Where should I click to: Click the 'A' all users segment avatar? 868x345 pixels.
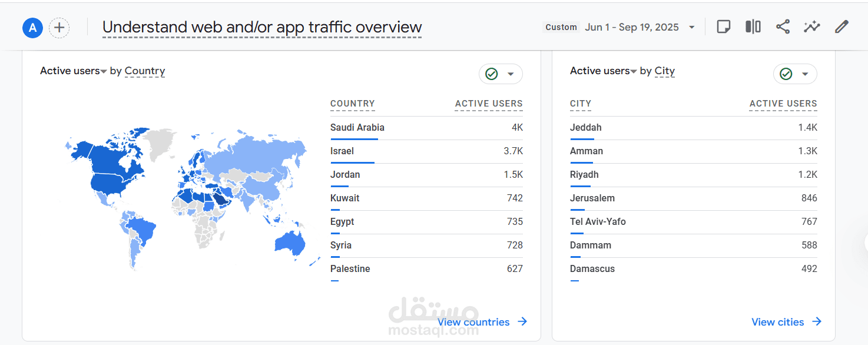coord(32,28)
